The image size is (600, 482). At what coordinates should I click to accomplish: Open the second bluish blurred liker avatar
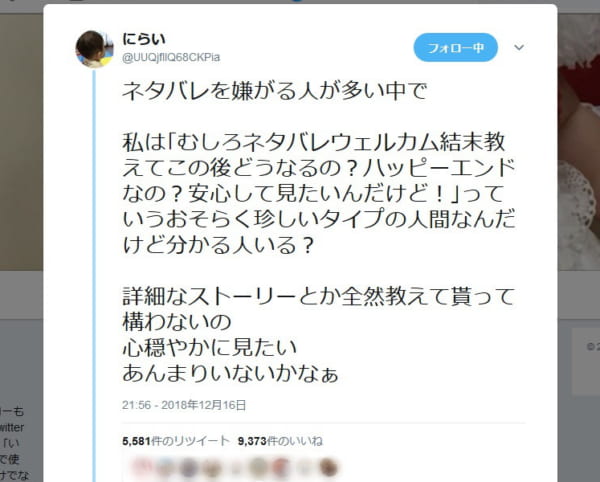click(x=164, y=467)
